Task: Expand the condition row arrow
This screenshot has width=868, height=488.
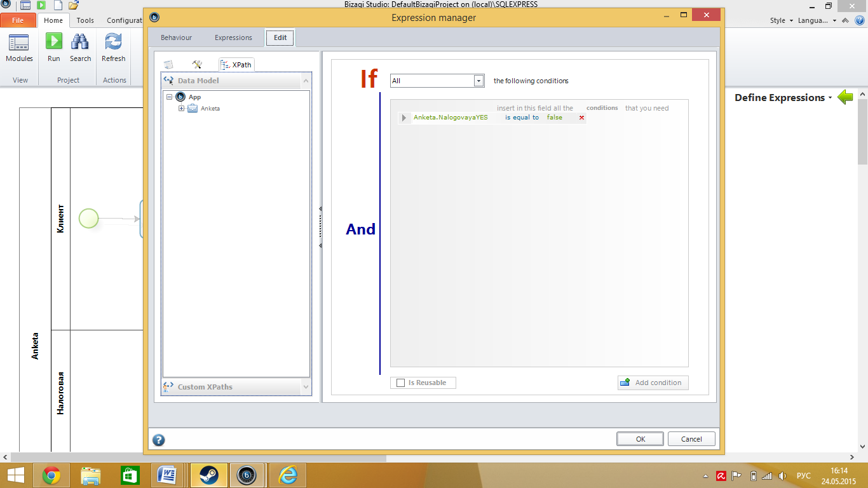Action: click(x=404, y=118)
